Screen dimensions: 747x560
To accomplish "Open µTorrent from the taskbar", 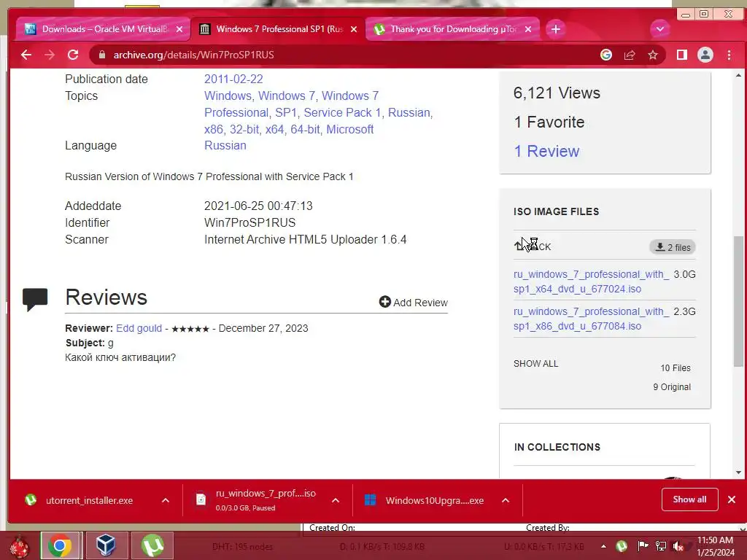I will tap(152, 545).
